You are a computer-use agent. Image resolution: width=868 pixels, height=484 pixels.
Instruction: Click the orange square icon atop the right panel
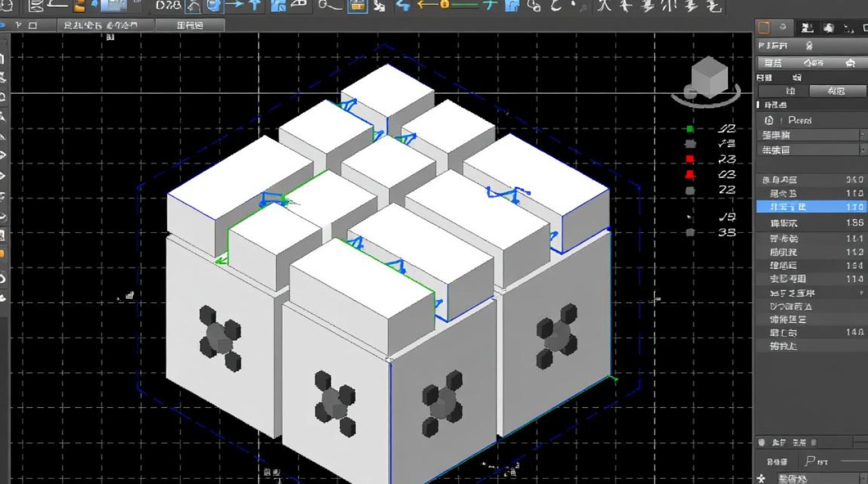764,27
